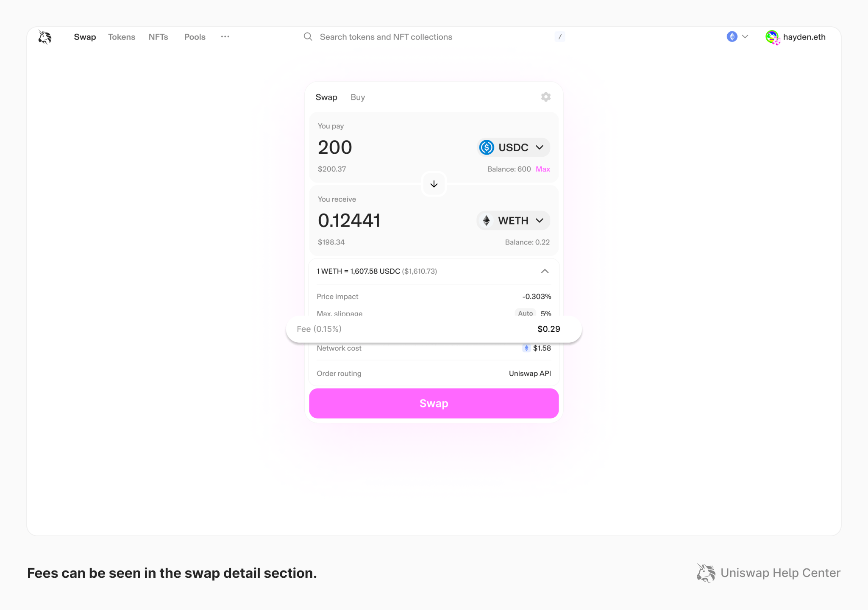The height and width of the screenshot is (610, 868).
Task: Click the hayden.eth profile avatar
Action: pyautogui.click(x=772, y=37)
